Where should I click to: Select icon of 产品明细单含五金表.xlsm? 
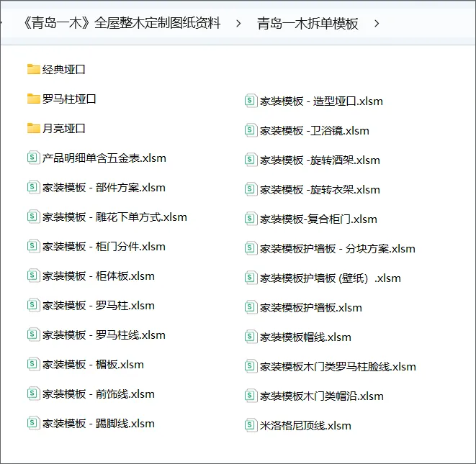pyautogui.click(x=33, y=158)
